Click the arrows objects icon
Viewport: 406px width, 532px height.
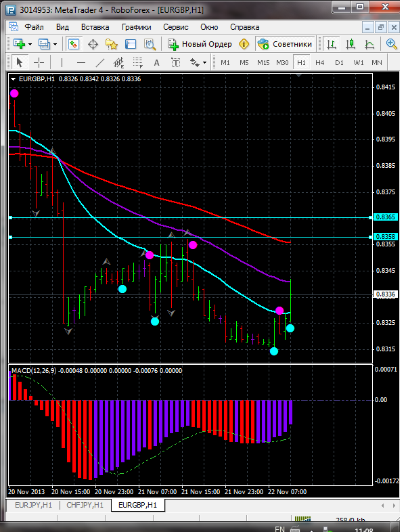(x=195, y=62)
